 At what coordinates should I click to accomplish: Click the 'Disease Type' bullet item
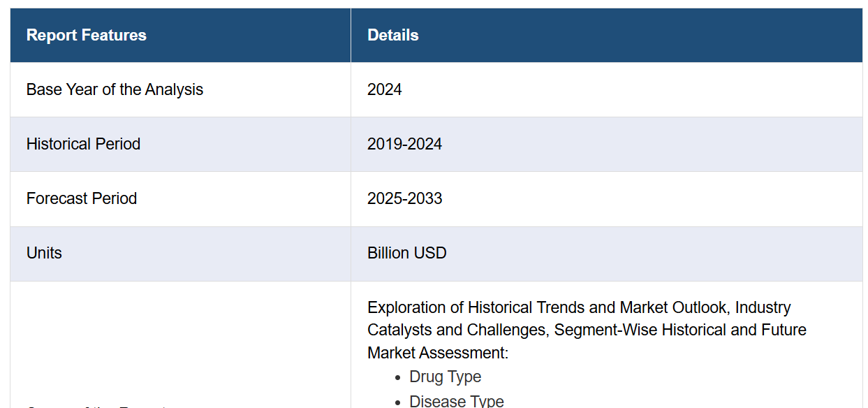click(x=457, y=400)
